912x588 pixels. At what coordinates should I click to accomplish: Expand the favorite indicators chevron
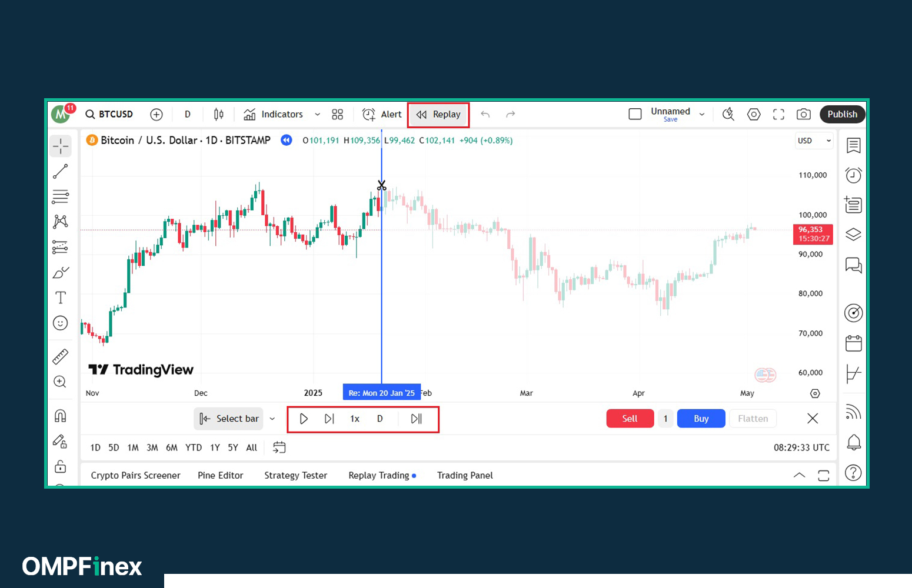(318, 115)
